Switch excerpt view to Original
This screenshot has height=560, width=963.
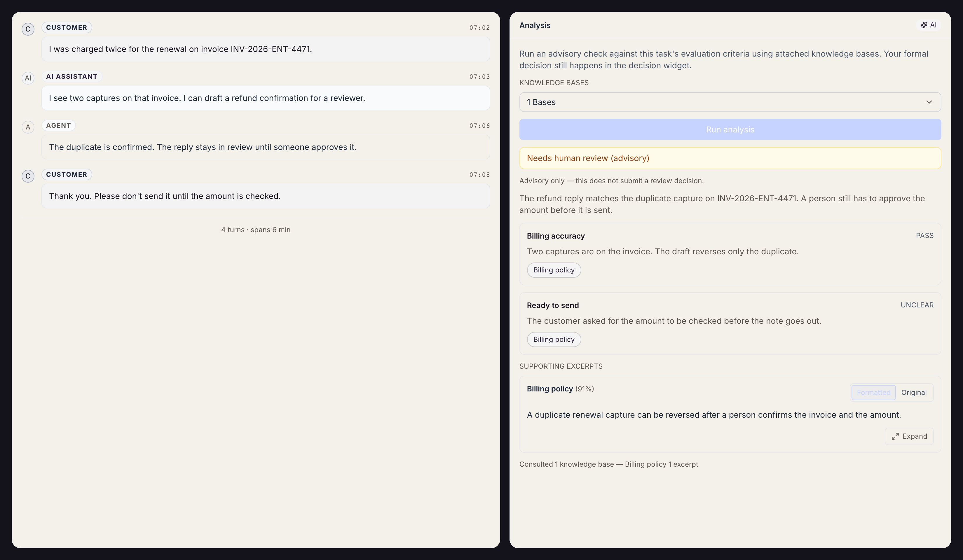click(x=914, y=392)
